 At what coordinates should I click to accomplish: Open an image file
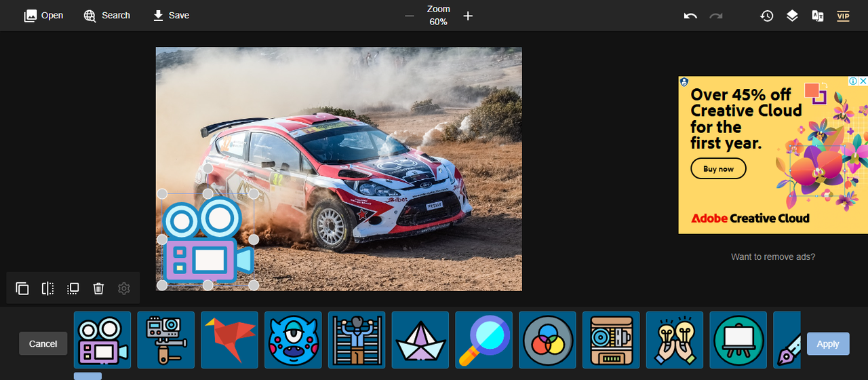coord(43,16)
